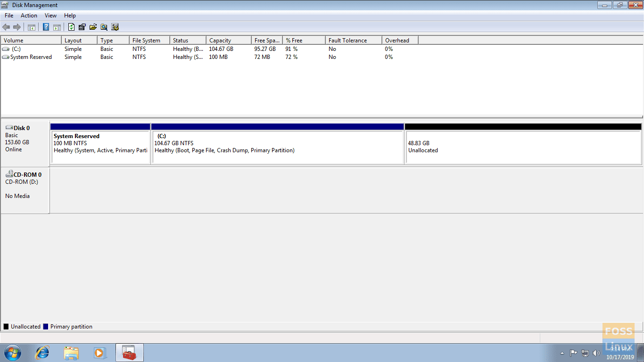Screen dimensions: 644x362
Task: Show hidden system tray icons arrow
Action: pyautogui.click(x=562, y=353)
